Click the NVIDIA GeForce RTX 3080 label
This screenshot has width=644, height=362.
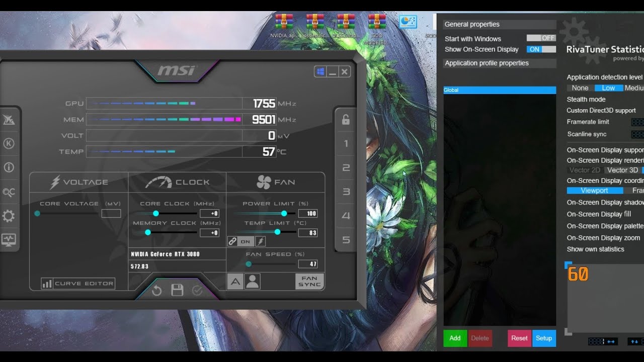click(165, 254)
